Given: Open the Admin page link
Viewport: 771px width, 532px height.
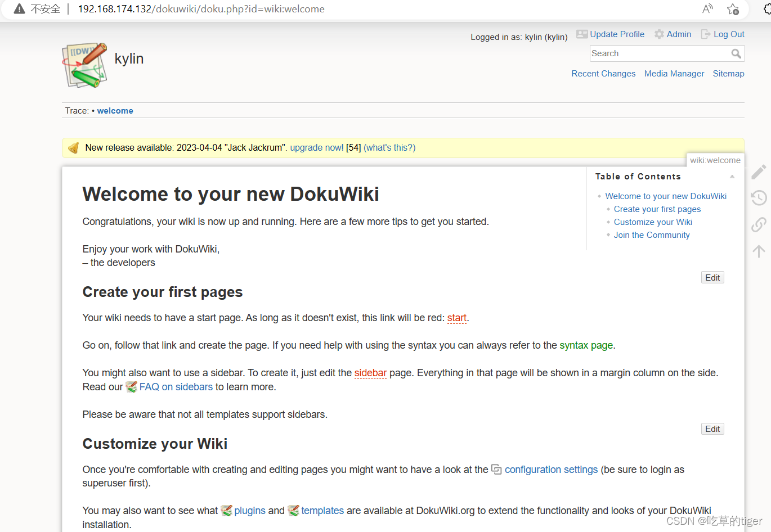Looking at the screenshot, I should point(679,34).
